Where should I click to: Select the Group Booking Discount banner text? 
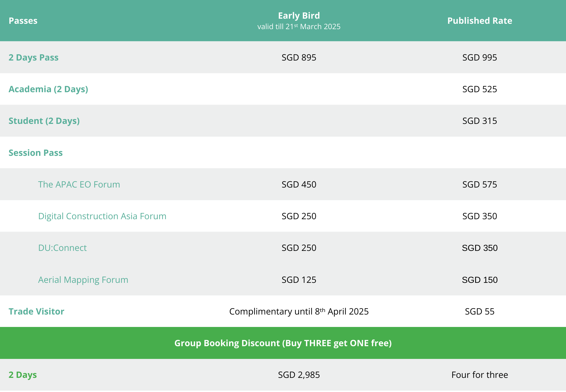[283, 343]
